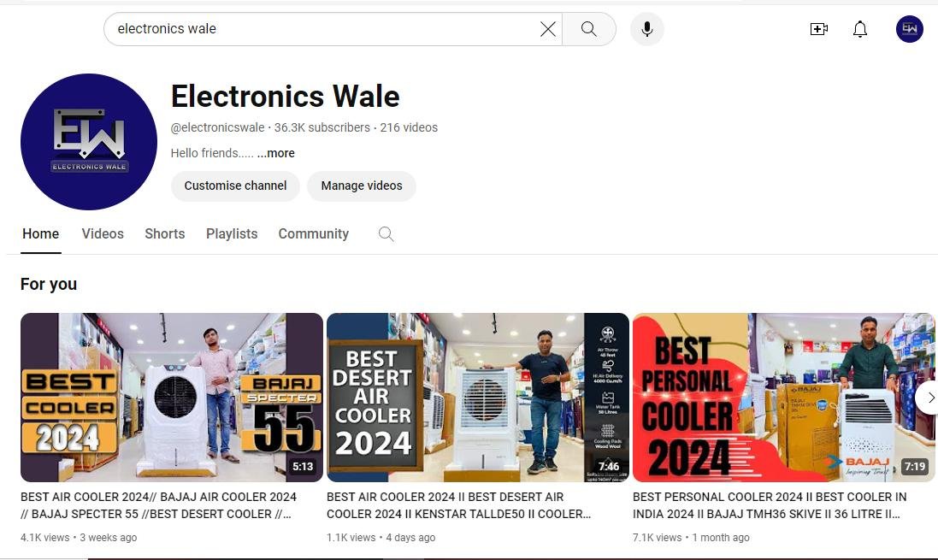Screen dimensions: 938x560
Task: Open the Best Personal Cooler 2024 video title
Action: pos(770,505)
